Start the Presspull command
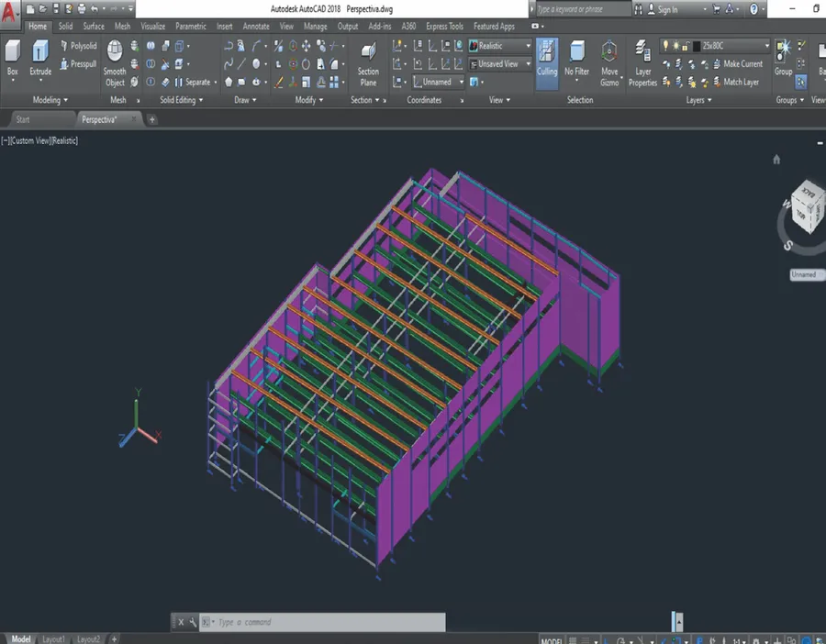This screenshot has height=644, width=826. 79,64
